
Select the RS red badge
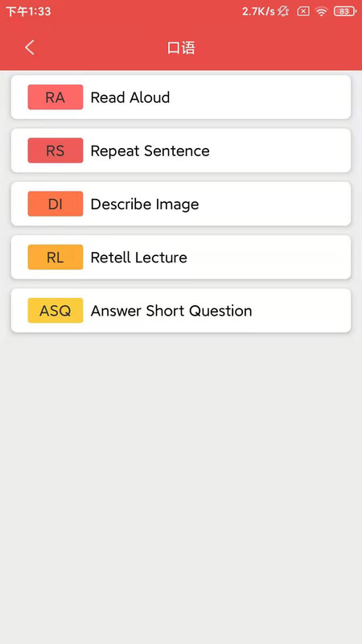click(x=56, y=151)
